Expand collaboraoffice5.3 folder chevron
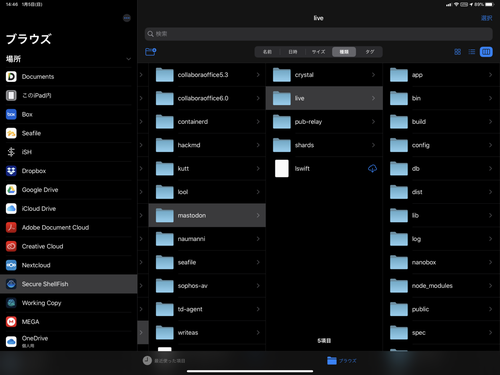The width and height of the screenshot is (500, 375). (x=258, y=75)
